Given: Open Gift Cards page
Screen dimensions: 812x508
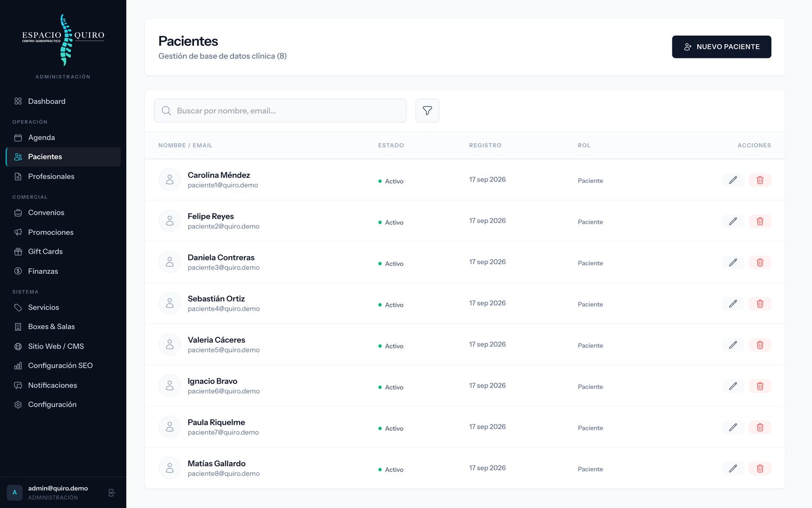Looking at the screenshot, I should (63, 251).
